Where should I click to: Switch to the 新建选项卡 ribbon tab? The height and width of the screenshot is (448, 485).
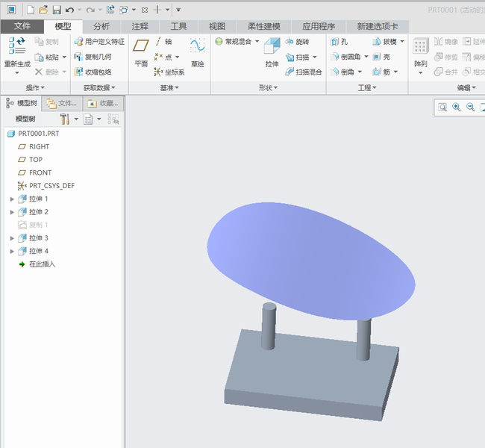[x=378, y=27]
